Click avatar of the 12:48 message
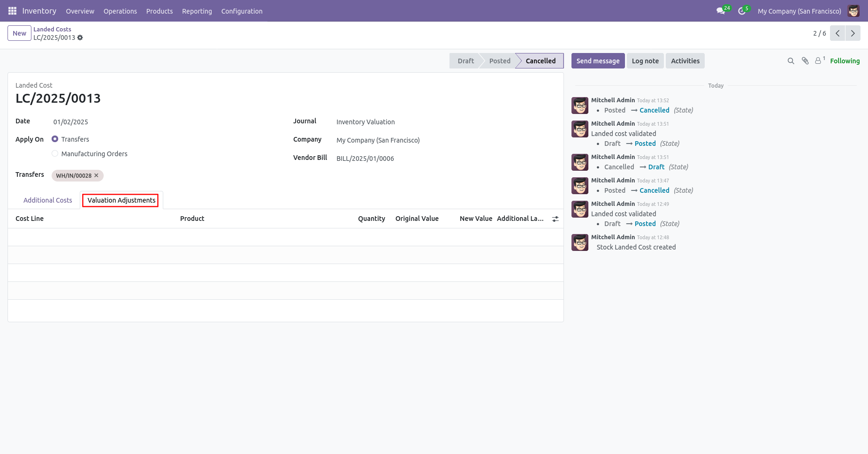The width and height of the screenshot is (868, 454). pyautogui.click(x=580, y=242)
